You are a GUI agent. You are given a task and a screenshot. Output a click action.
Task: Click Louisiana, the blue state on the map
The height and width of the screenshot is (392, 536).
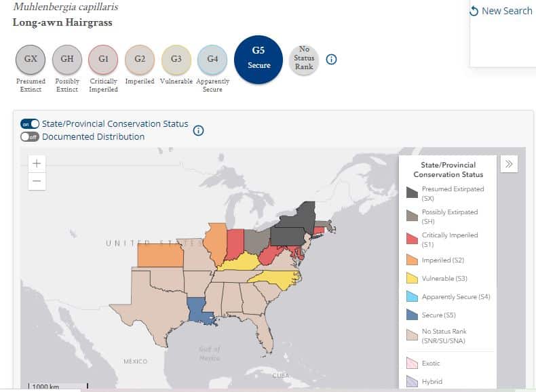point(198,311)
